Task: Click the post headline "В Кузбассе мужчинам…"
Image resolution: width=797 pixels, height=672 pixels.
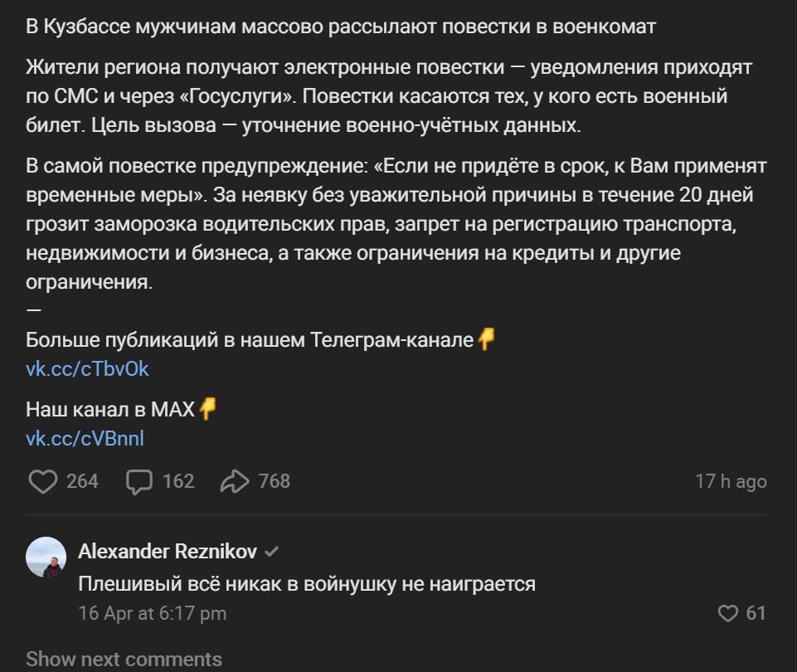Action: [340, 27]
